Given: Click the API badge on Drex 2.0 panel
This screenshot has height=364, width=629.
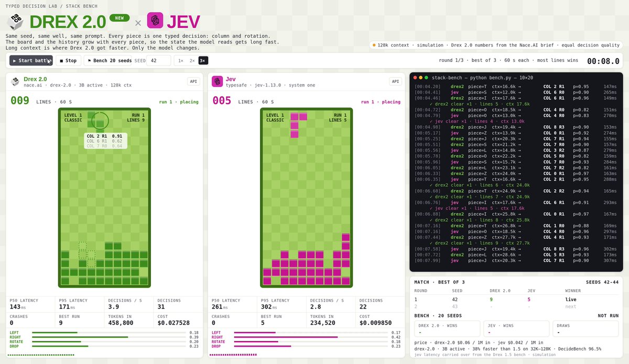Looking at the screenshot, I should (x=193, y=81).
